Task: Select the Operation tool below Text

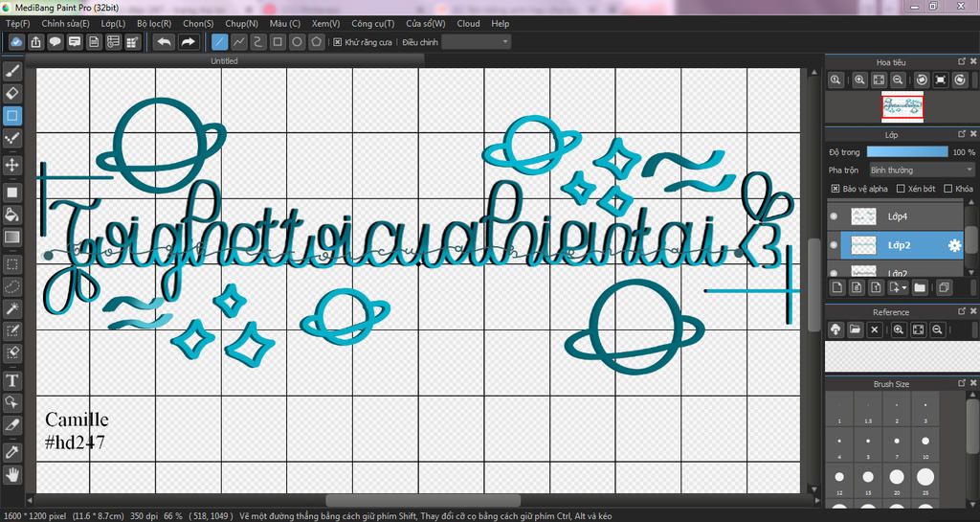Action: [x=11, y=402]
